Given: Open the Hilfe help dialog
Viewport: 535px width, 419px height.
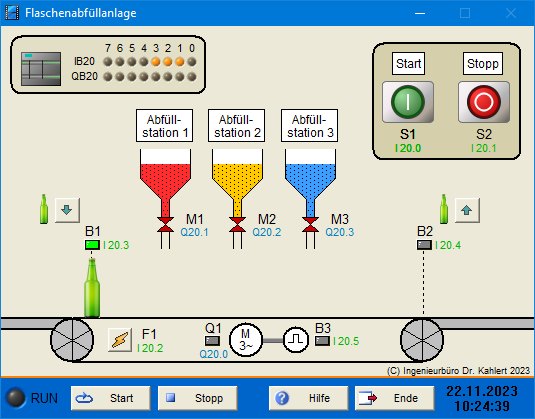Looking at the screenshot, I should click(308, 398).
